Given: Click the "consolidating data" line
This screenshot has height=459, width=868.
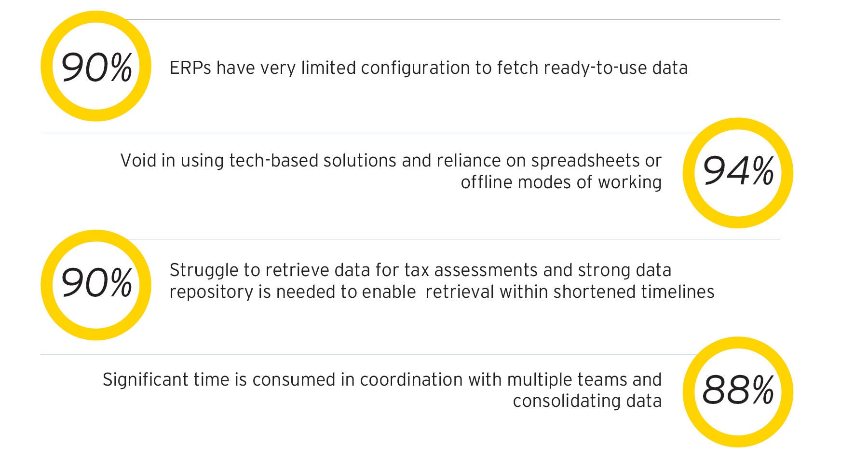Looking at the screenshot, I should click(587, 401).
